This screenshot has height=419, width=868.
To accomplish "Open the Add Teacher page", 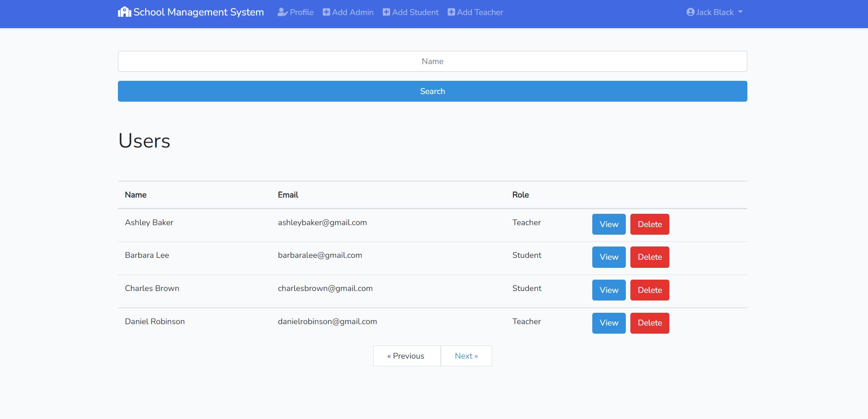I will pos(479,12).
